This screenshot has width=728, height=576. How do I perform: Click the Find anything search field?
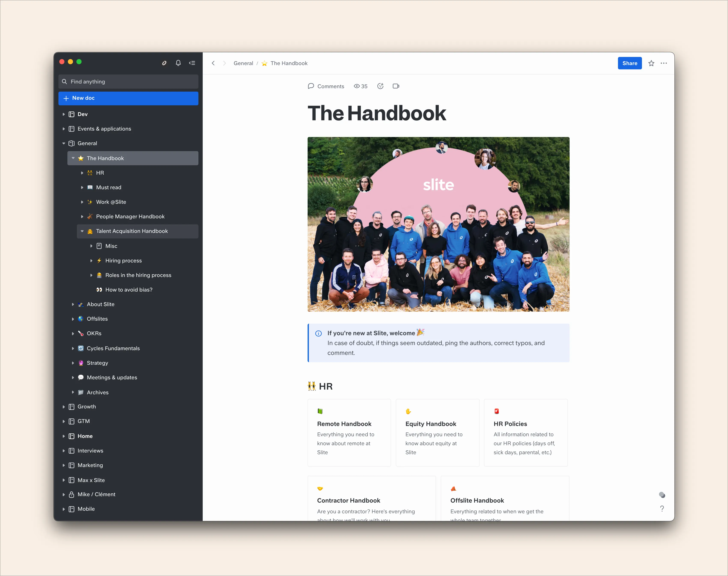(128, 82)
